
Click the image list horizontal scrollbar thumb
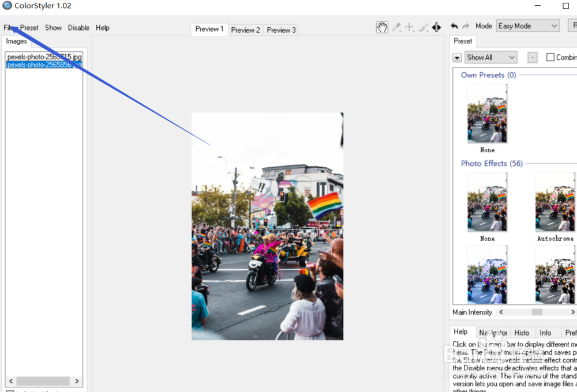(x=43, y=381)
